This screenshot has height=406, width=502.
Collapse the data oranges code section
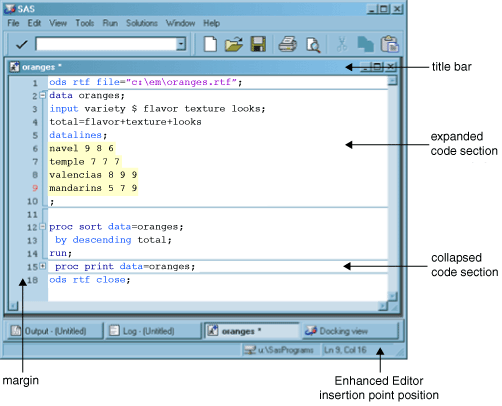click(x=43, y=95)
